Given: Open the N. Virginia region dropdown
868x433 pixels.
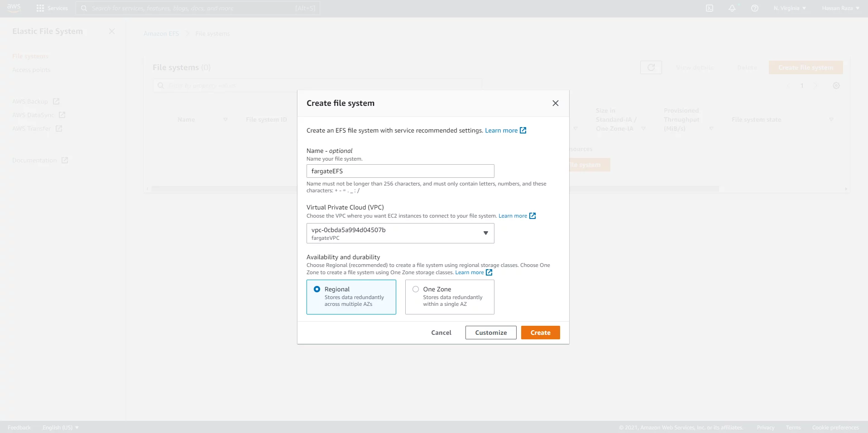Looking at the screenshot, I should click(790, 8).
